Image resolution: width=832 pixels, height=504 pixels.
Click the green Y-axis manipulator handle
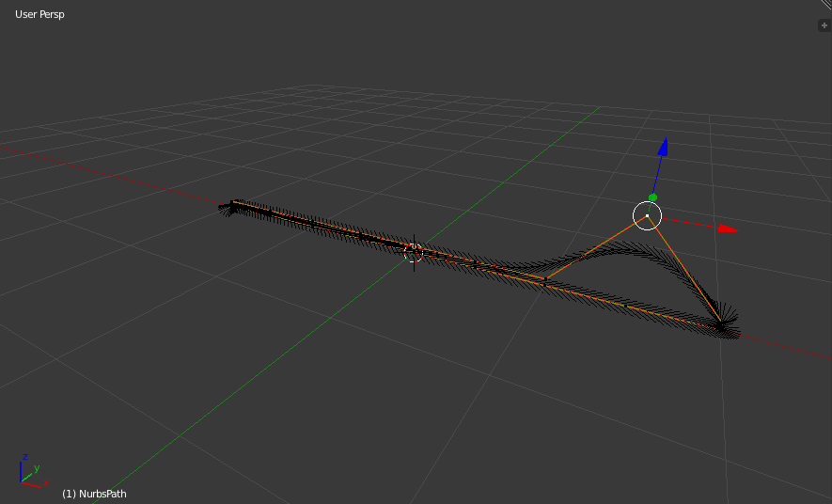652,197
